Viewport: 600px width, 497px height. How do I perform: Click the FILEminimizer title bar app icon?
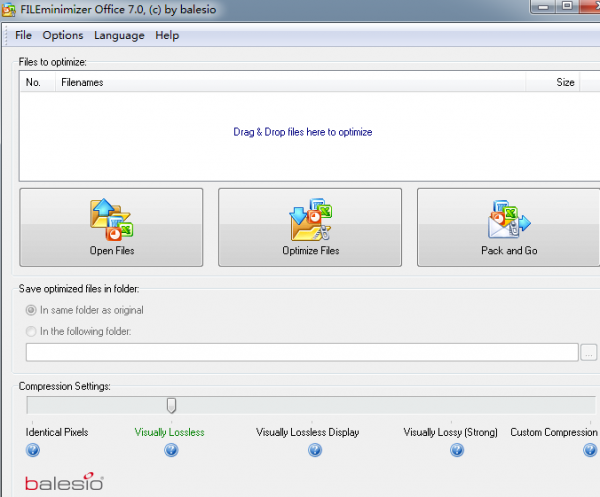tap(8, 10)
